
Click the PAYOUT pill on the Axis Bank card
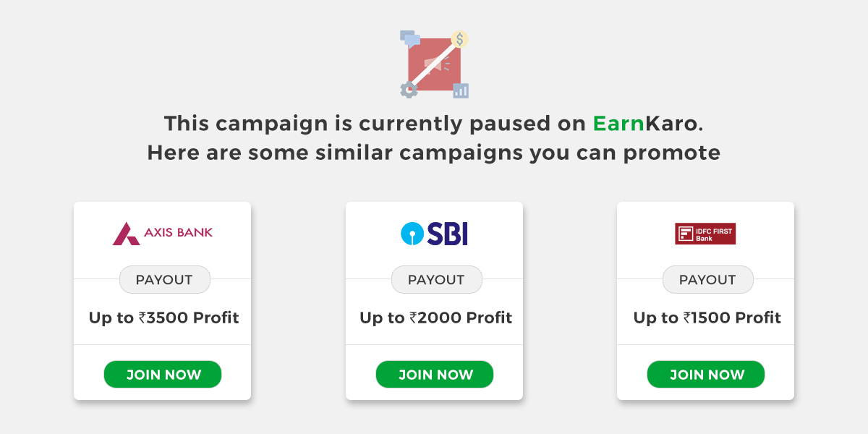[164, 279]
